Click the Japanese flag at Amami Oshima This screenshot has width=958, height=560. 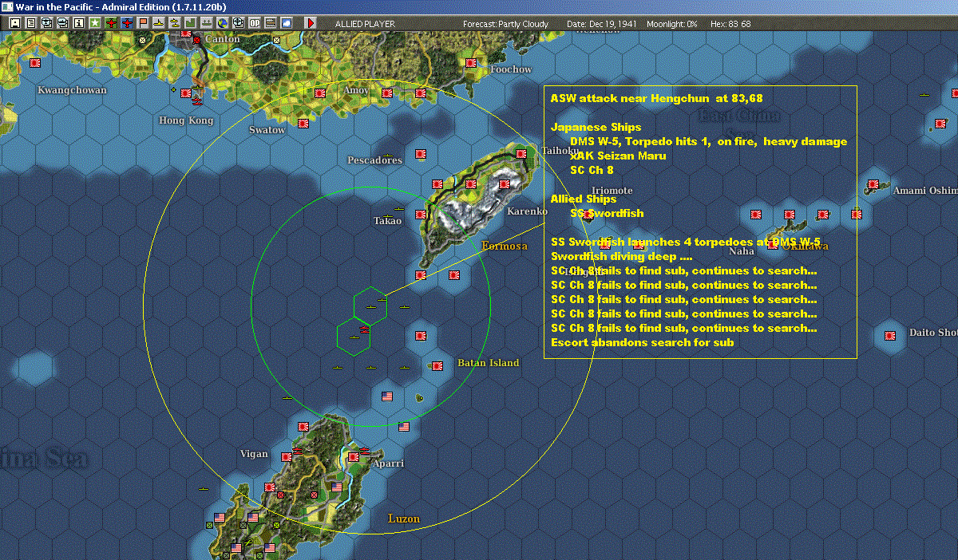[x=873, y=184]
